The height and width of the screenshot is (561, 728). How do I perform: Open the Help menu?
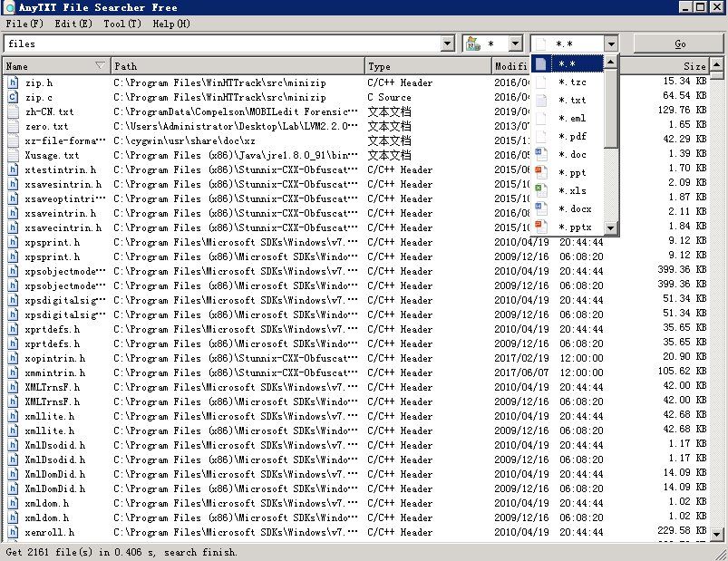[172, 24]
